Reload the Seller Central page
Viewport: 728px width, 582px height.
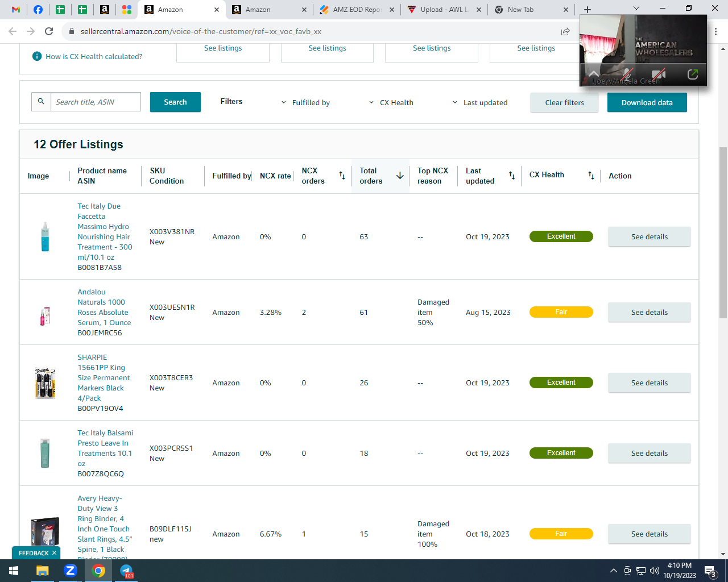point(49,31)
